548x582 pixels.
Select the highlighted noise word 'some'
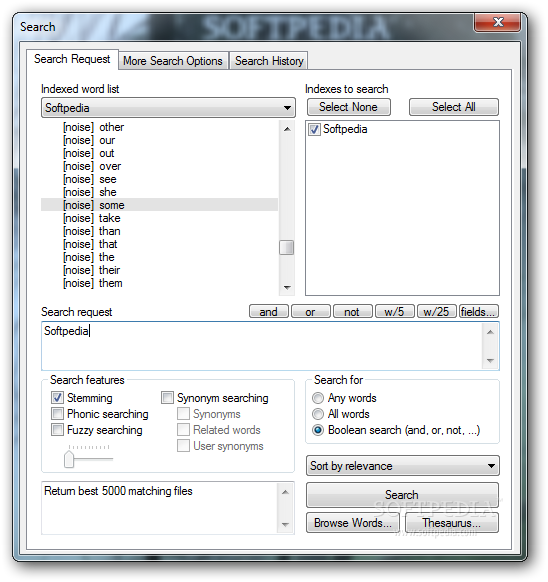pos(159,205)
